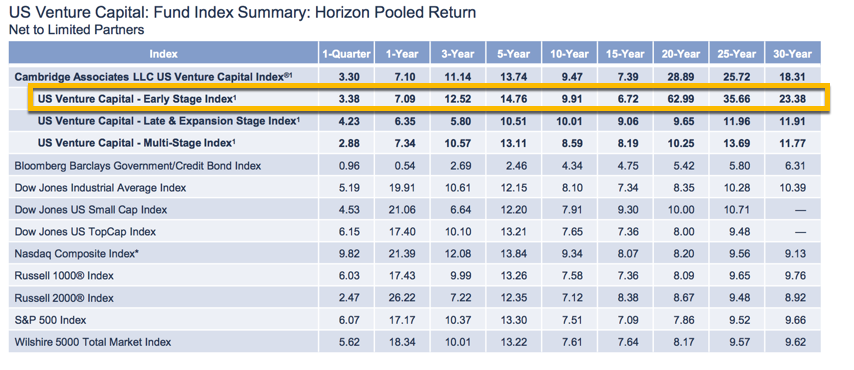The image size is (854, 370).
Task: Select the 5-Year column header
Action: point(514,54)
